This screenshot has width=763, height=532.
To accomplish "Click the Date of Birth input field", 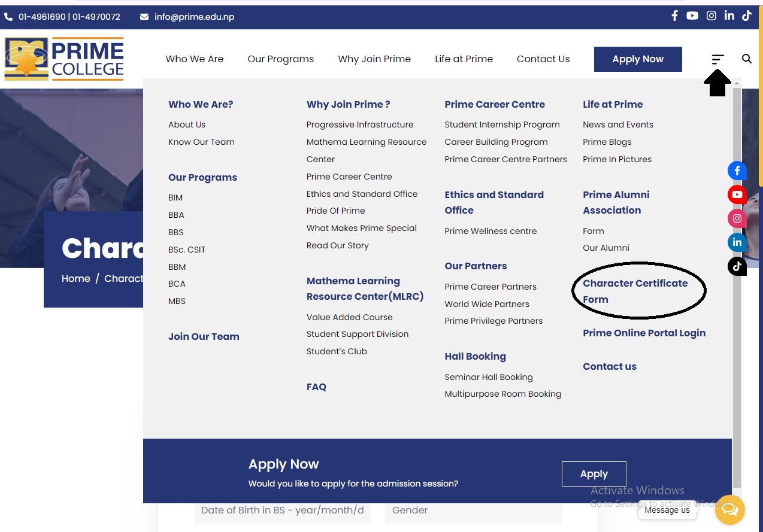I will 282,510.
